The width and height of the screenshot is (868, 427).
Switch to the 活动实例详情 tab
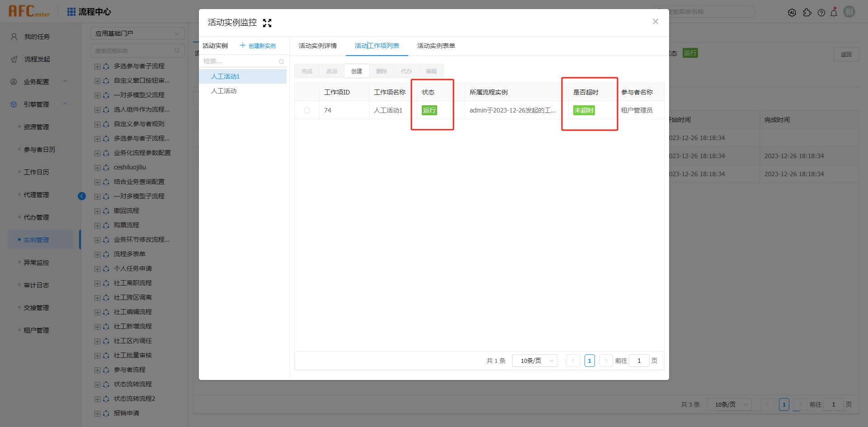click(317, 46)
